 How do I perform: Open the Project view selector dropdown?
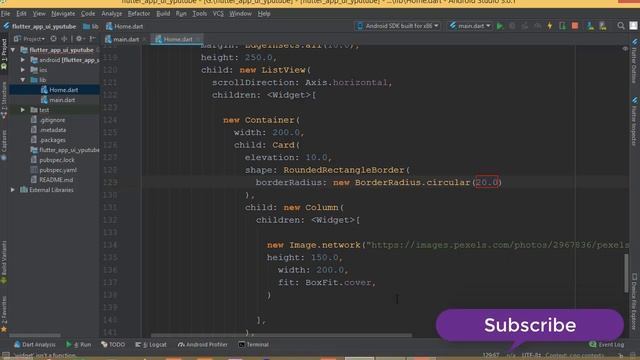tap(29, 39)
